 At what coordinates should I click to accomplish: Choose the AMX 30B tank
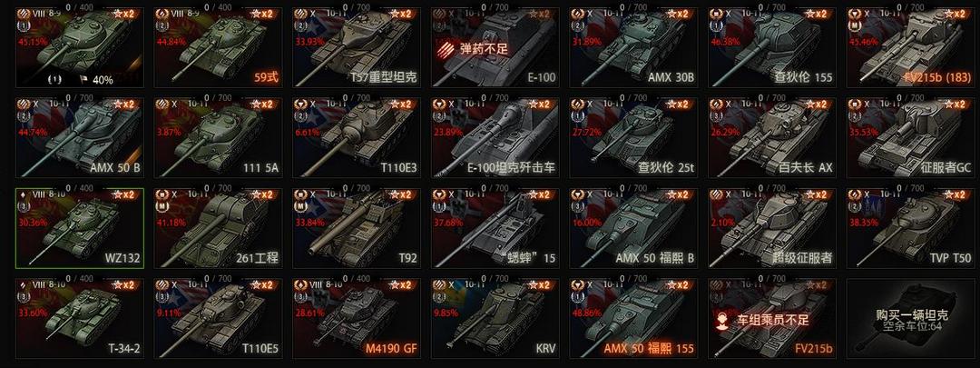pyautogui.click(x=633, y=47)
